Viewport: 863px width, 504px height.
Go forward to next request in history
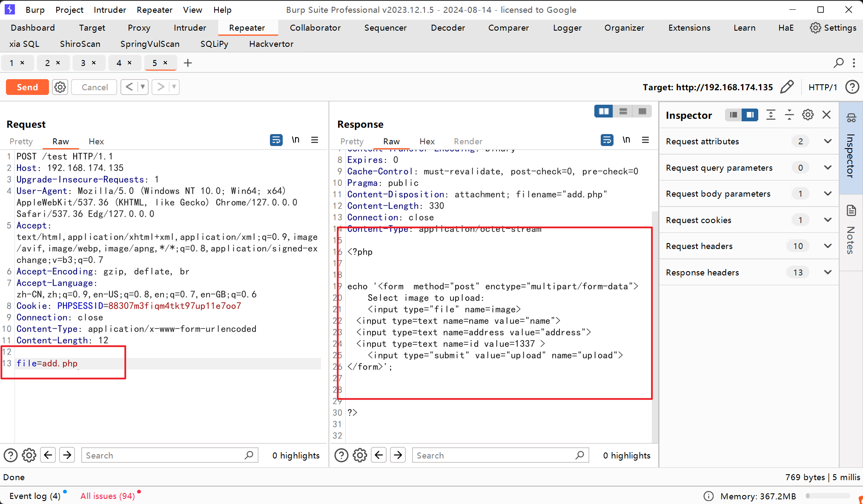pos(161,87)
